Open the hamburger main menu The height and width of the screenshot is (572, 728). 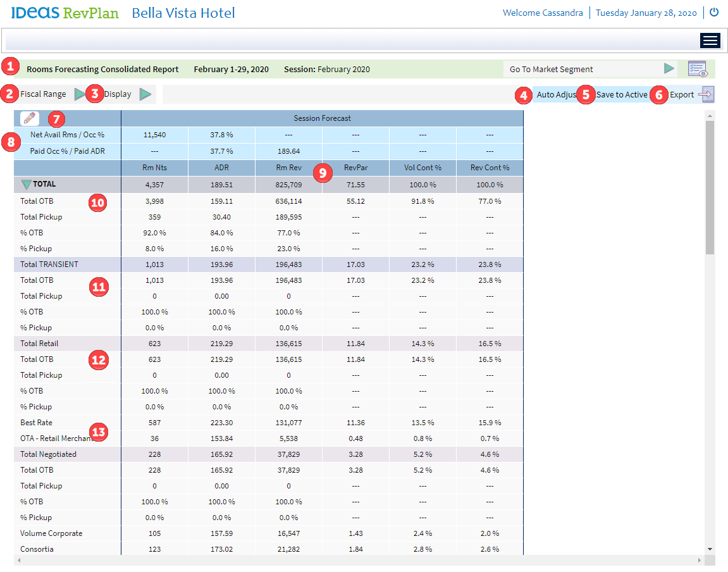point(710,40)
